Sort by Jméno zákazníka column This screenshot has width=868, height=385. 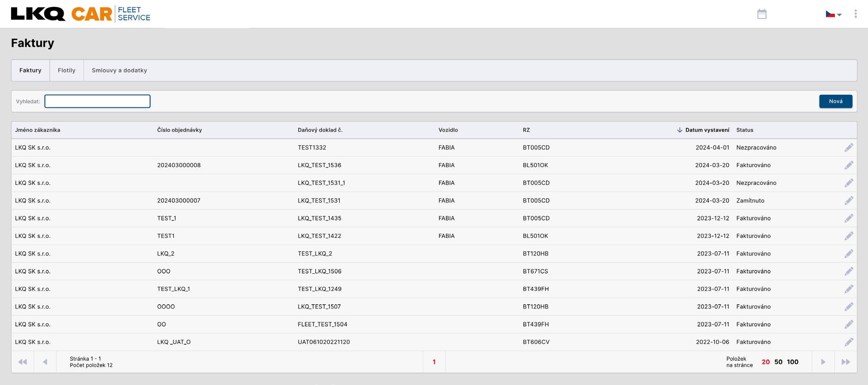pos(38,130)
